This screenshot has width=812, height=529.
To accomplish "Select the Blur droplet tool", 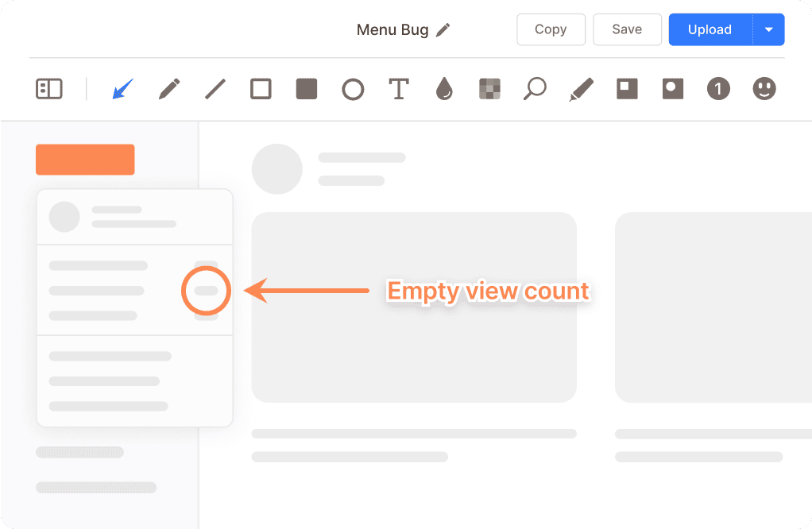I will [x=444, y=89].
